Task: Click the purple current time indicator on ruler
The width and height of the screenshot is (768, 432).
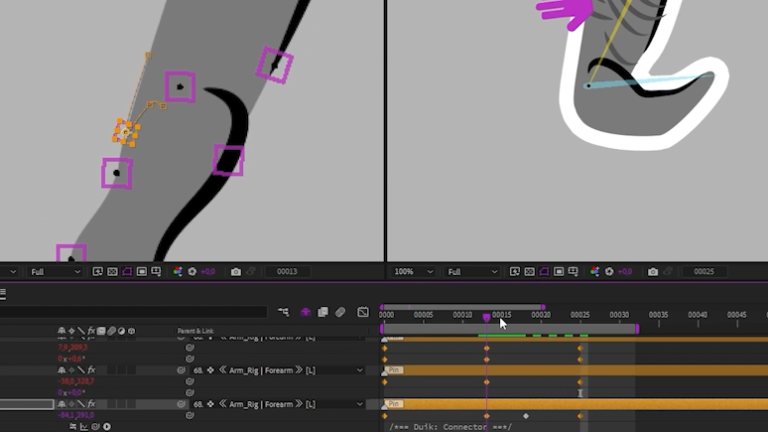Action: tap(487, 317)
